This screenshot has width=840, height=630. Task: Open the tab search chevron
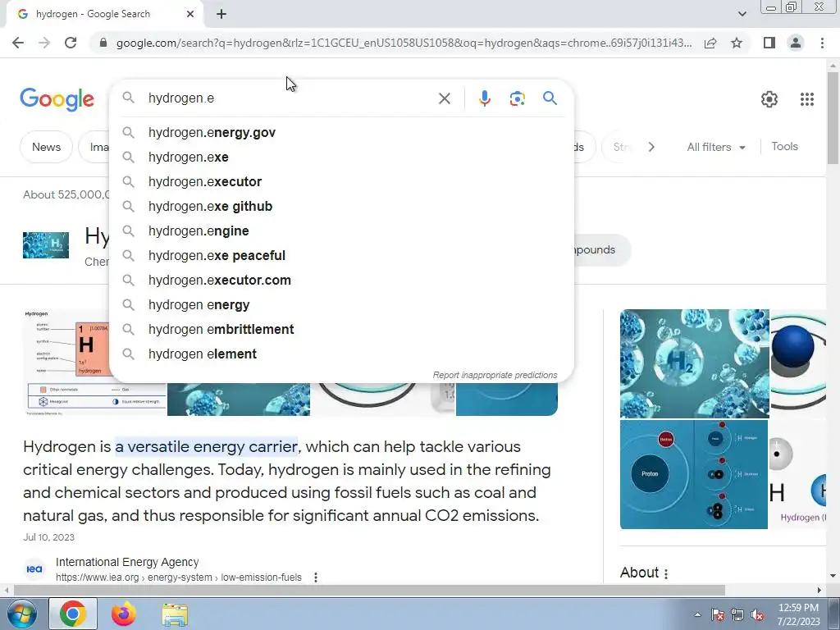point(742,14)
